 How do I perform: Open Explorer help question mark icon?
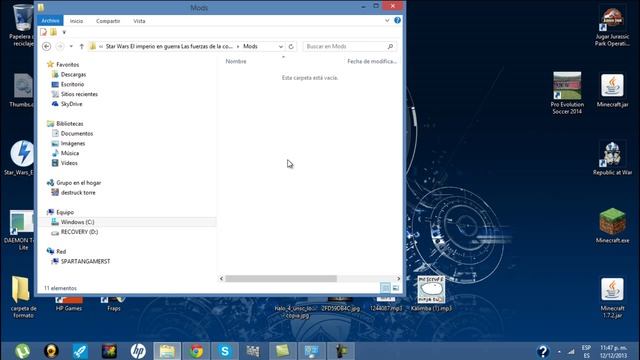[397, 20]
